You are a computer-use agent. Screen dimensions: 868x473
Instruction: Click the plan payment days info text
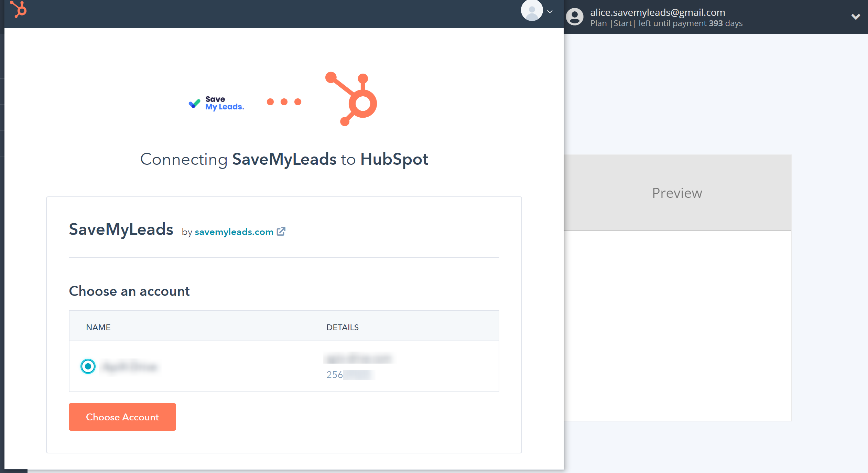[666, 23]
